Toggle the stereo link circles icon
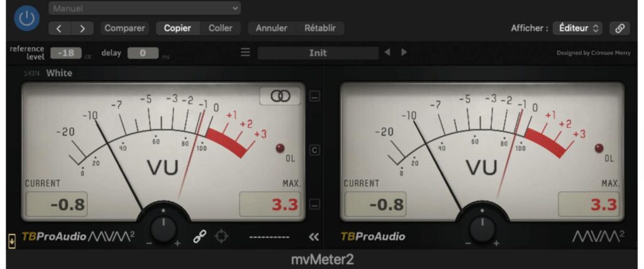The width and height of the screenshot is (644, 269). tap(280, 96)
